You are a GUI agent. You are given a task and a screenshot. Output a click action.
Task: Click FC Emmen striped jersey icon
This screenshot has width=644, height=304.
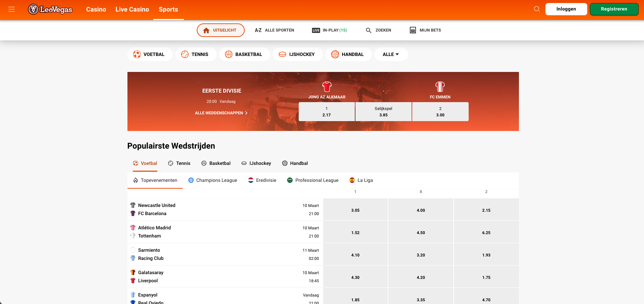tap(440, 87)
